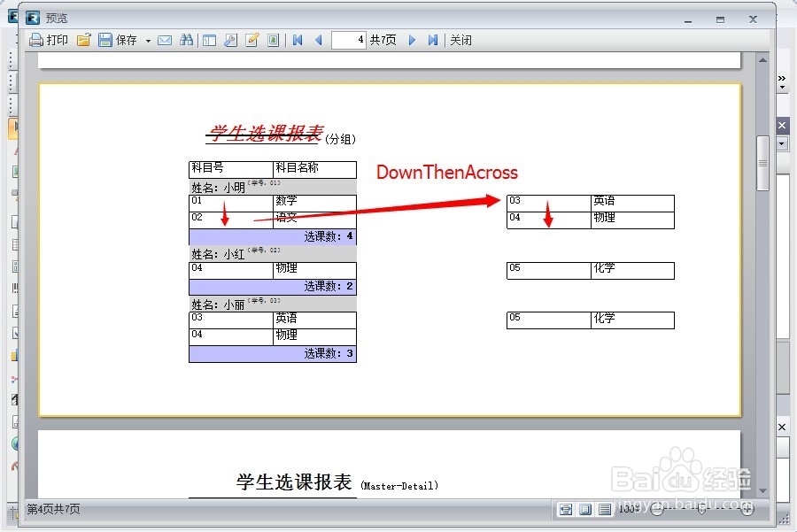
Task: Click the 姓名: 小明 group header
Action: [x=273, y=187]
